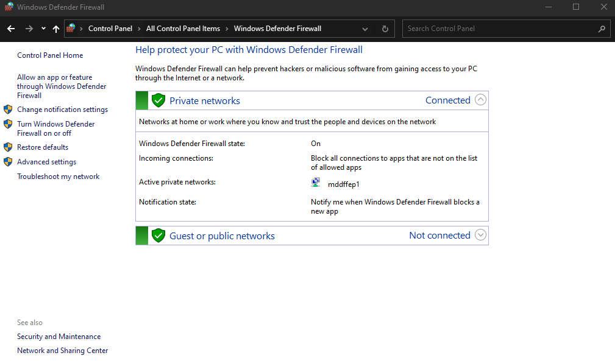615x364 pixels.
Task: Click the Not connected status text
Action: 439,236
